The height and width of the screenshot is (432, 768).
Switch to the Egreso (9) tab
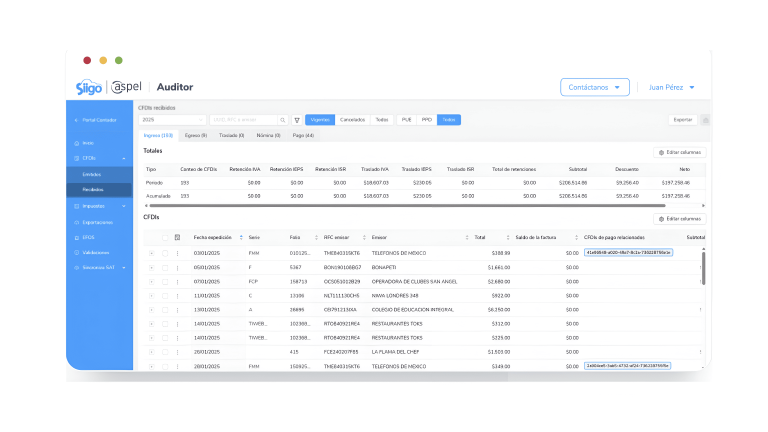[x=196, y=134]
